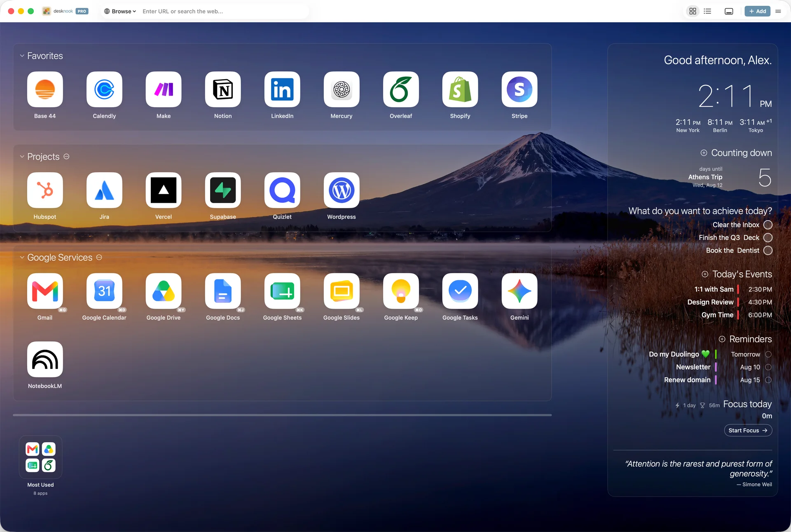Collapse the Projects section chevron
Screen dimensions: 791x532
click(22, 157)
